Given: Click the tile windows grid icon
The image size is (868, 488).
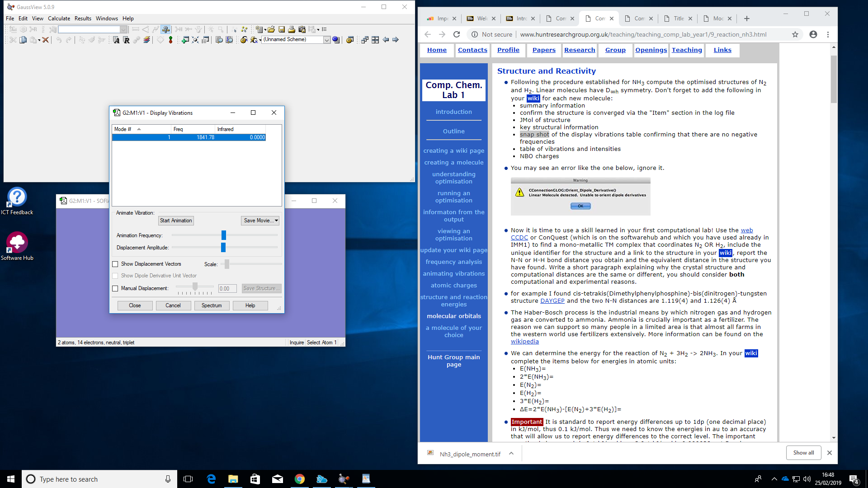Looking at the screenshot, I should pyautogui.click(x=375, y=40).
